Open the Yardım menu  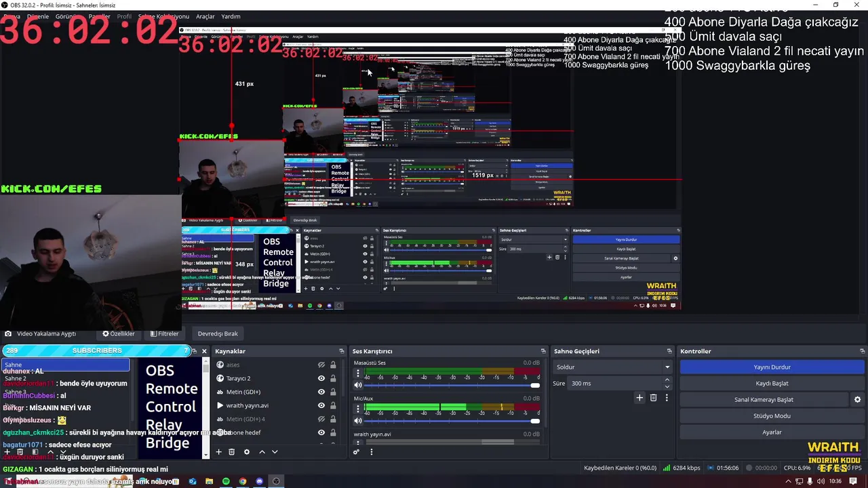[x=231, y=16]
